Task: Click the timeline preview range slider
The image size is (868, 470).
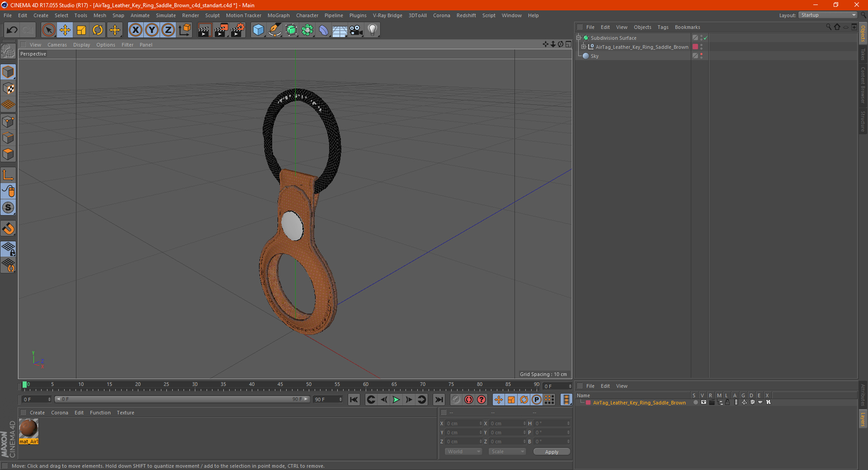Action: [x=182, y=399]
